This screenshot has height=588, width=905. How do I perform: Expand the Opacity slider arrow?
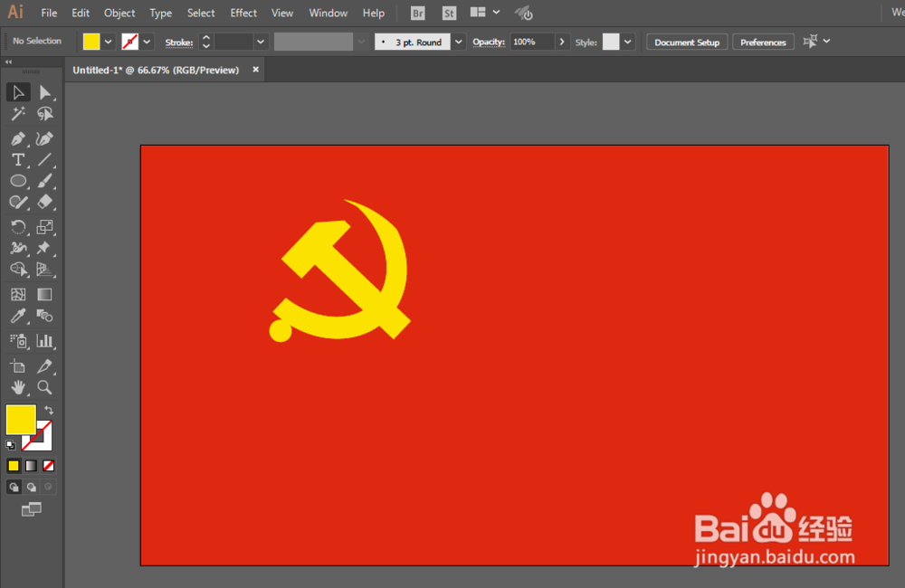[562, 42]
